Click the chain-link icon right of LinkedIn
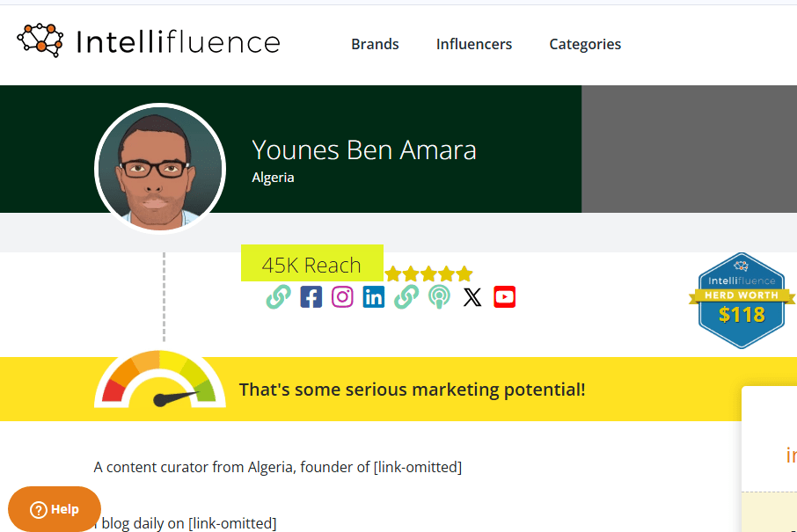Screen dimensions: 797x532 pos(406,297)
